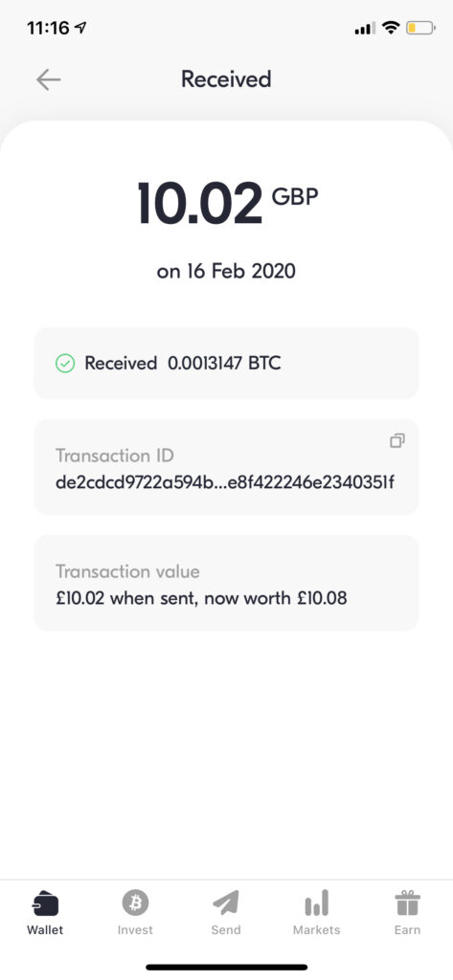Tap the Wi-Fi status icon
This screenshot has height=980, width=453.
(x=391, y=28)
